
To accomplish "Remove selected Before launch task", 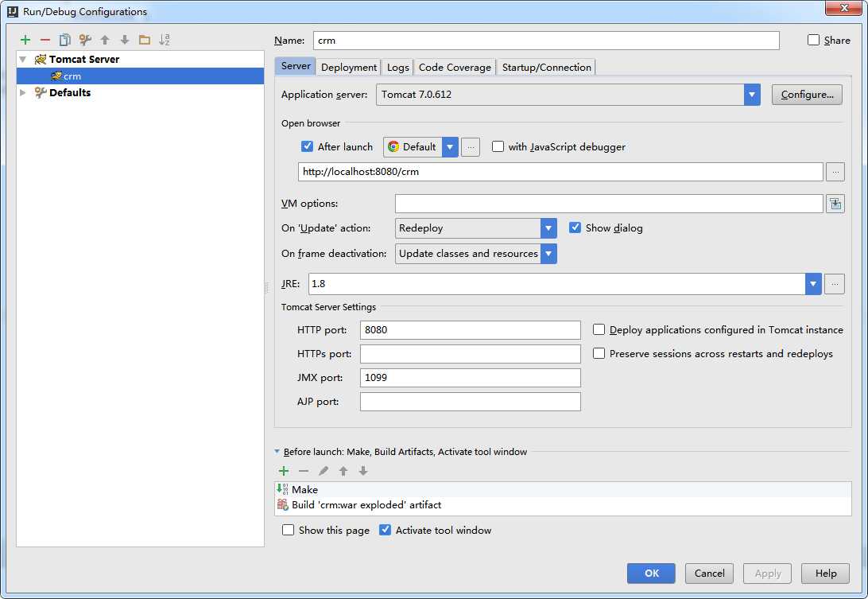I will tap(304, 471).
